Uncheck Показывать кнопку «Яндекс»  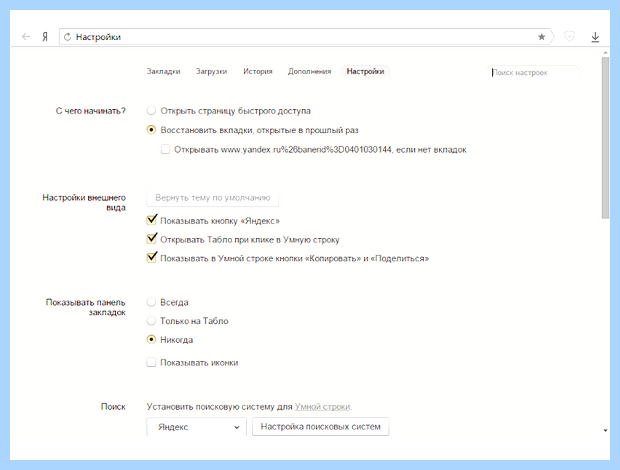[x=151, y=220]
